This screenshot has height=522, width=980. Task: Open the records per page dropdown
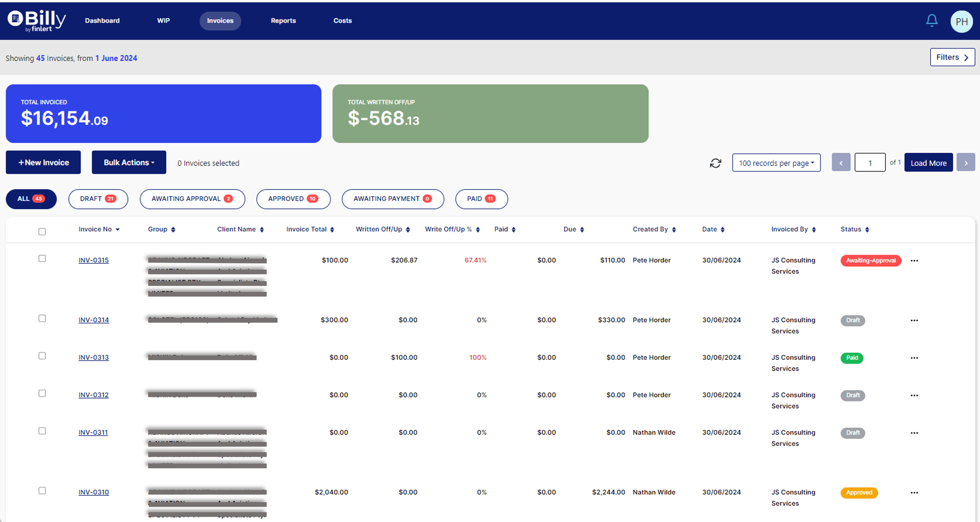[776, 163]
